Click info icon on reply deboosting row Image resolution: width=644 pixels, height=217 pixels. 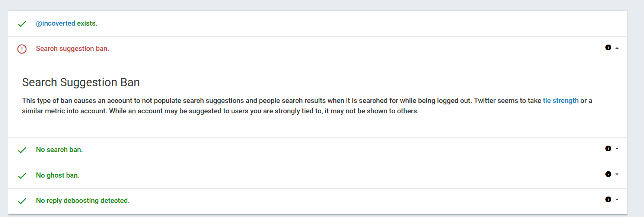pyautogui.click(x=608, y=200)
